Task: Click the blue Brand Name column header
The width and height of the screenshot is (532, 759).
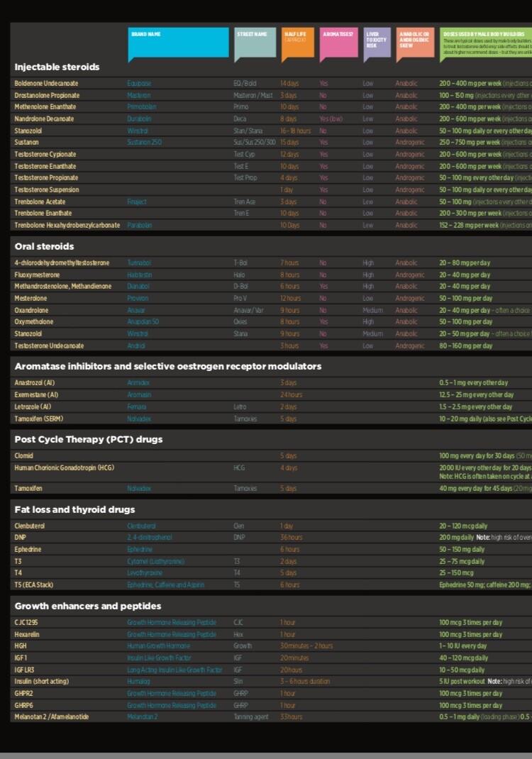Action: tap(178, 43)
